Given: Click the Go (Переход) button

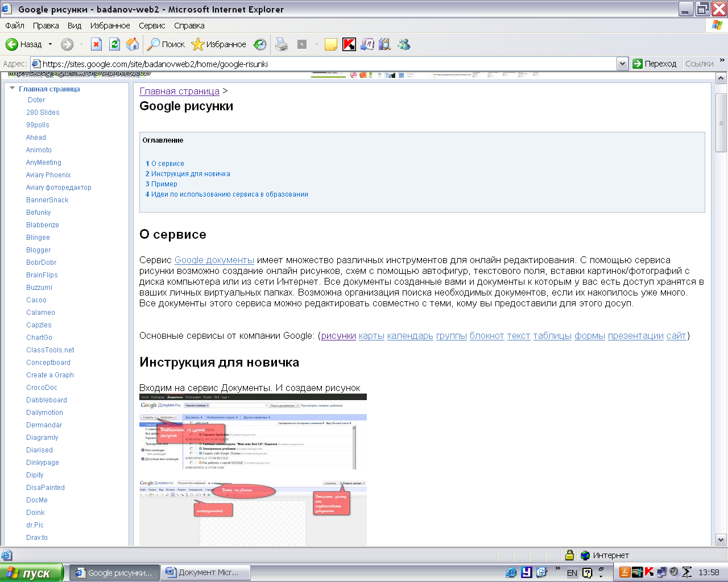Looking at the screenshot, I should point(655,64).
